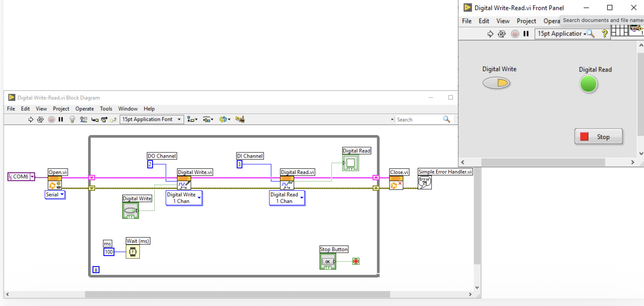Image resolution: width=644 pixels, height=306 pixels.
Task: Click Front Panel search magnifier icon
Action: point(590,33)
